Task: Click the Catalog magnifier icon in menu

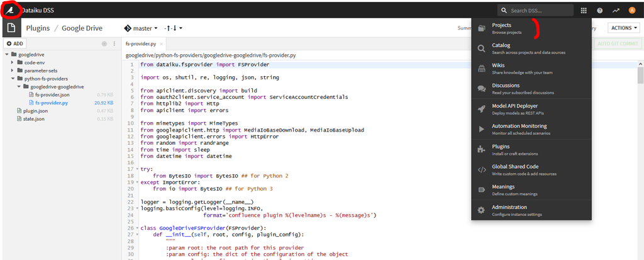Action: pyautogui.click(x=482, y=48)
